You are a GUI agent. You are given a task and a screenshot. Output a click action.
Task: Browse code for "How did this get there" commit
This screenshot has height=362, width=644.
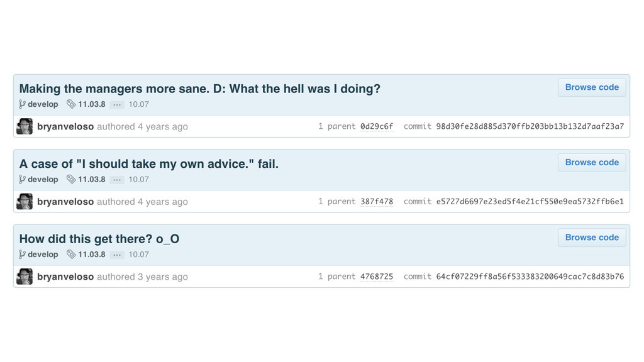592,238
